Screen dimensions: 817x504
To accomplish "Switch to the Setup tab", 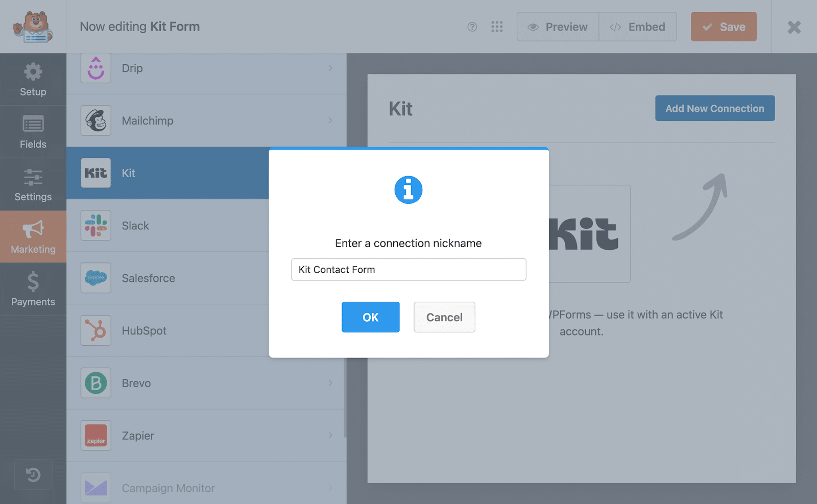I will click(x=33, y=80).
